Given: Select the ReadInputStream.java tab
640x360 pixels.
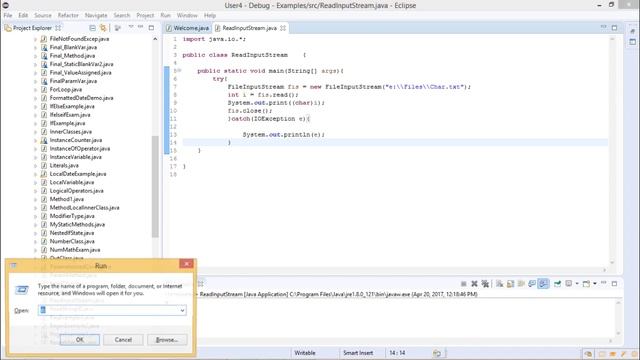Looking at the screenshot, I should point(249,28).
